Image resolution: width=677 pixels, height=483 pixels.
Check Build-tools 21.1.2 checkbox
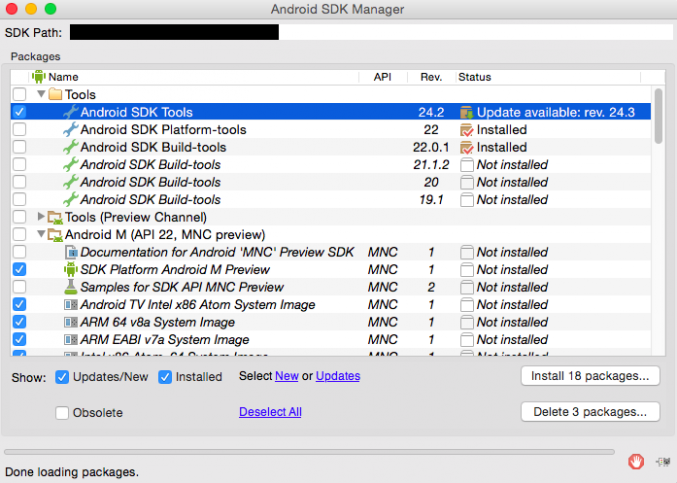click(x=19, y=164)
